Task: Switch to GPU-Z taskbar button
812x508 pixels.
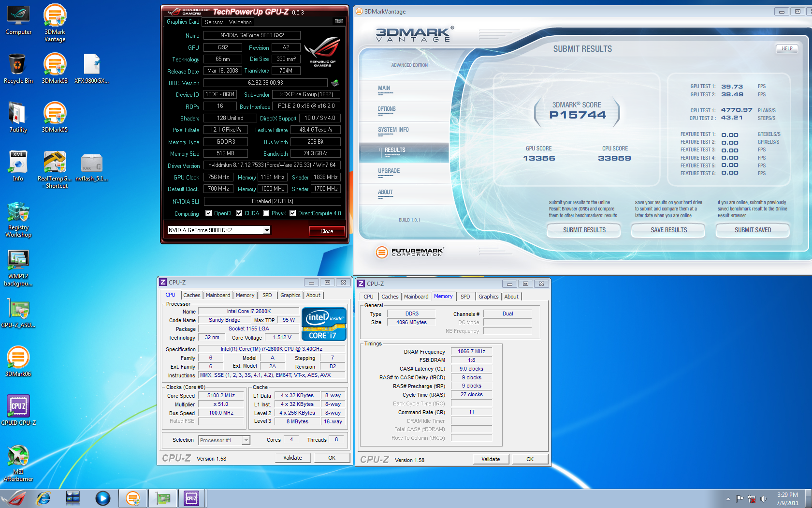Action: click(x=163, y=498)
